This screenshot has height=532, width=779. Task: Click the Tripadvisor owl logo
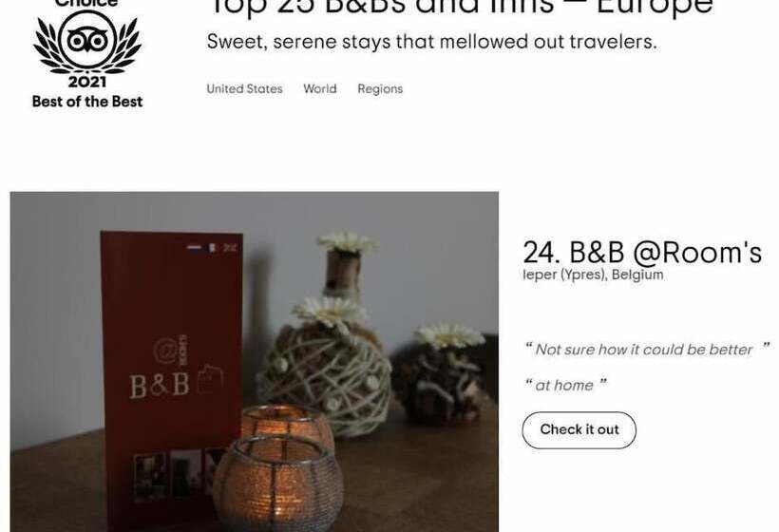pyautogui.click(x=87, y=40)
